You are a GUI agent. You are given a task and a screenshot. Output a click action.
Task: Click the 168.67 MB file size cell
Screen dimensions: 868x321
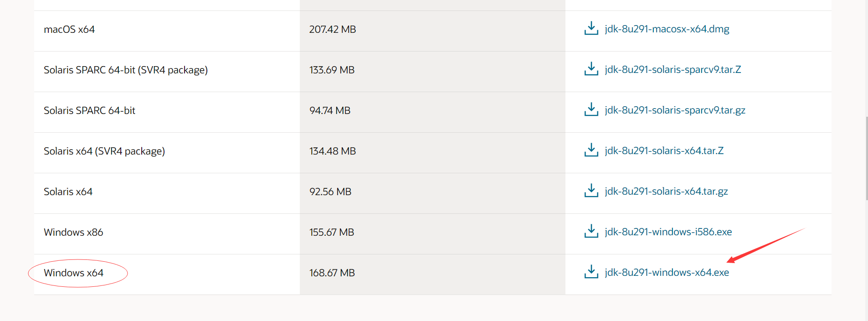332,273
